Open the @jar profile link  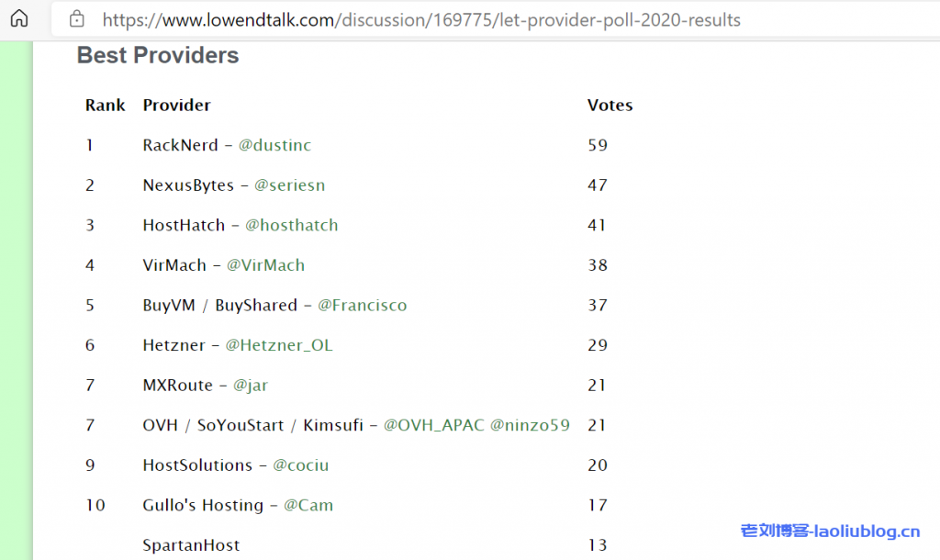point(251,386)
